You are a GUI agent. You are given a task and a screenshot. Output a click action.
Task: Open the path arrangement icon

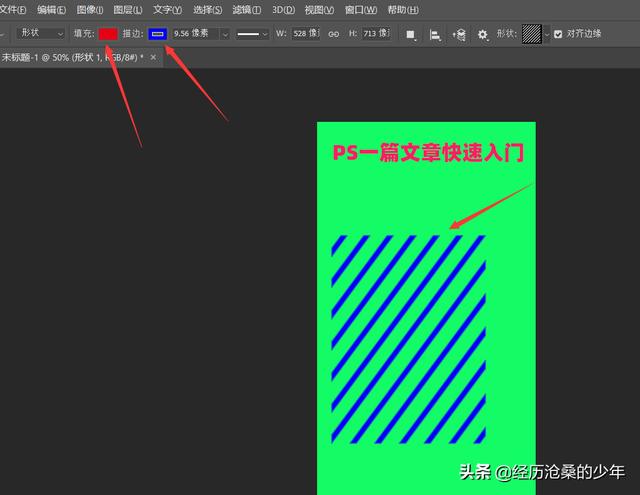click(x=459, y=35)
